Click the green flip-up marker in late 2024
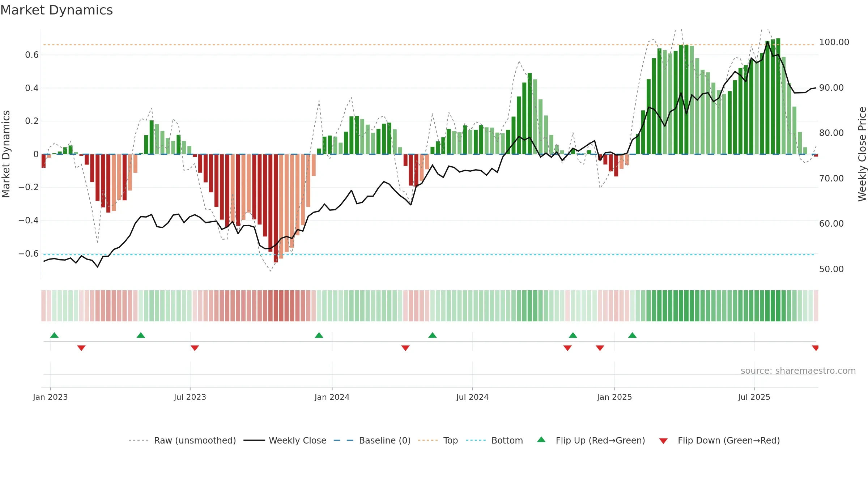Image resolution: width=868 pixels, height=488 pixels. click(x=573, y=335)
